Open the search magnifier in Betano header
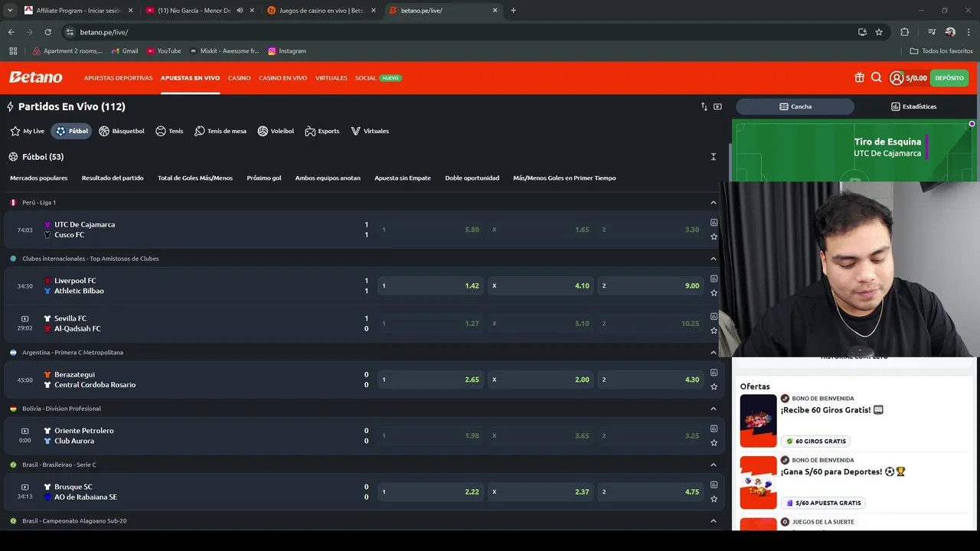Viewport: 980px width, 551px height. (x=877, y=77)
